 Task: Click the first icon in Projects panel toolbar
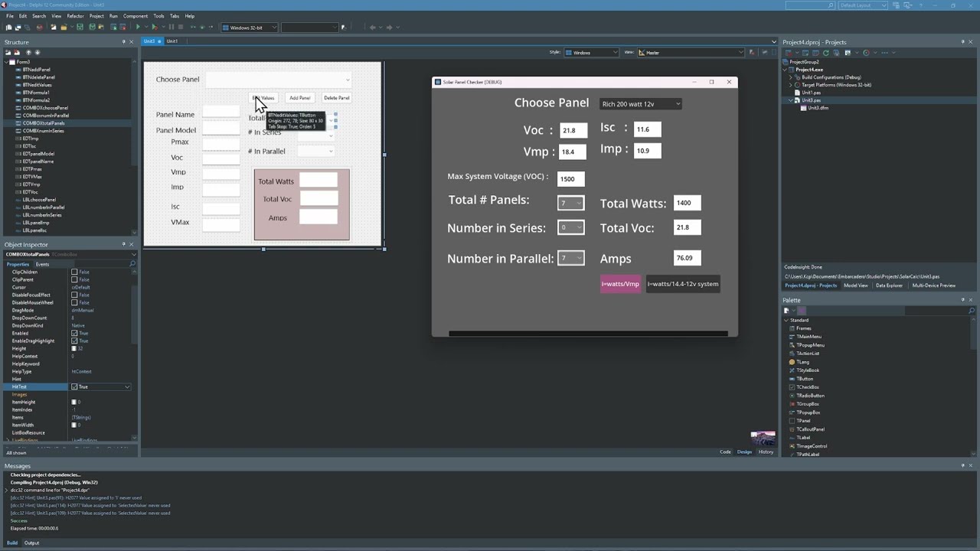tap(789, 53)
